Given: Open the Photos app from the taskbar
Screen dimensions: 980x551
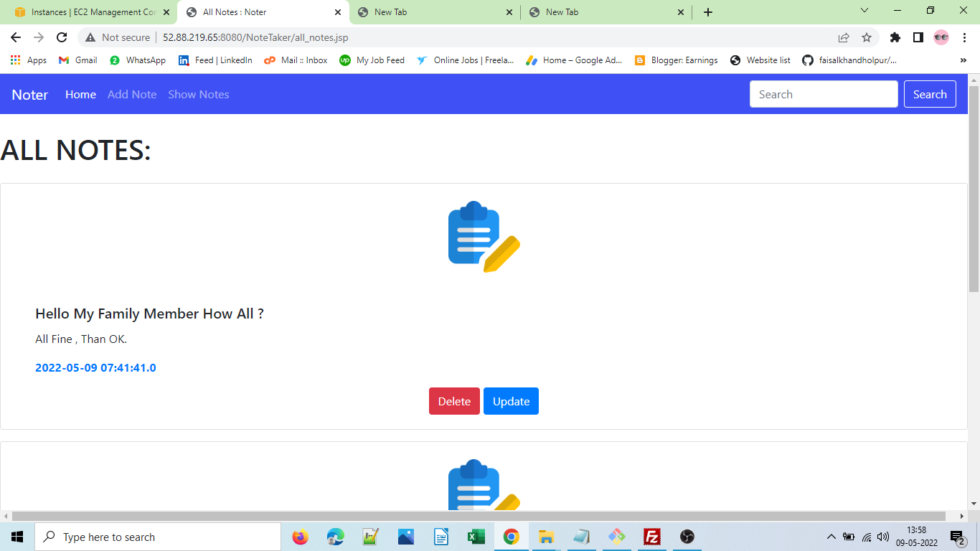Looking at the screenshot, I should 405,537.
